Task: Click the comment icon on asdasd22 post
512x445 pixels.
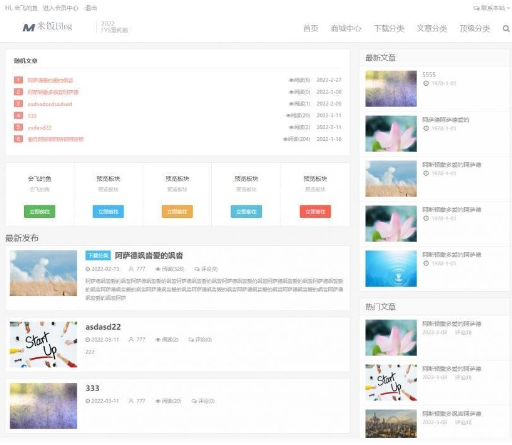Action: click(191, 340)
